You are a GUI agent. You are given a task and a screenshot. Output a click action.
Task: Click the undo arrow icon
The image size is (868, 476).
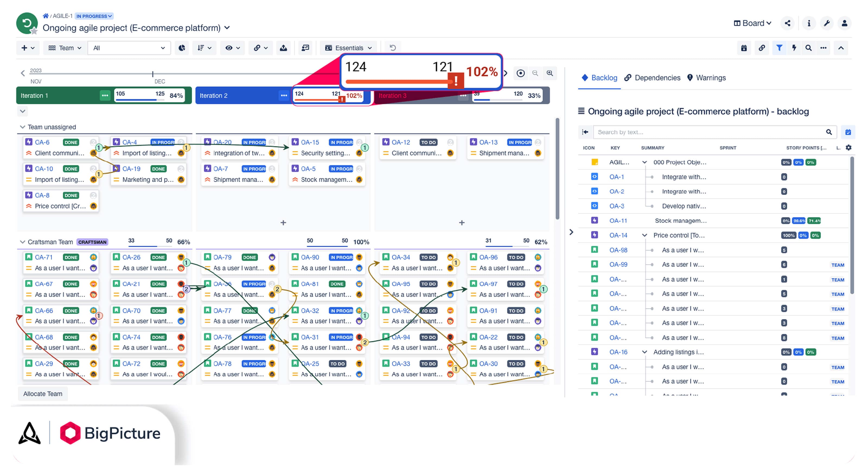coord(393,48)
